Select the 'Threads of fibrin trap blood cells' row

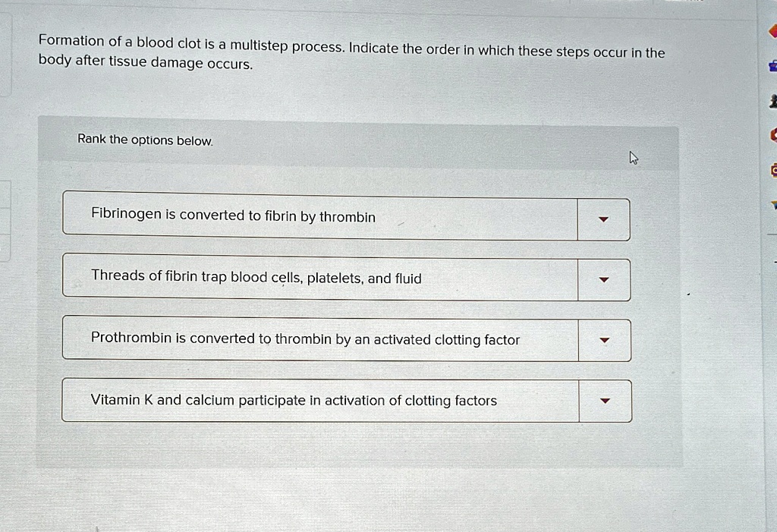(x=319, y=279)
